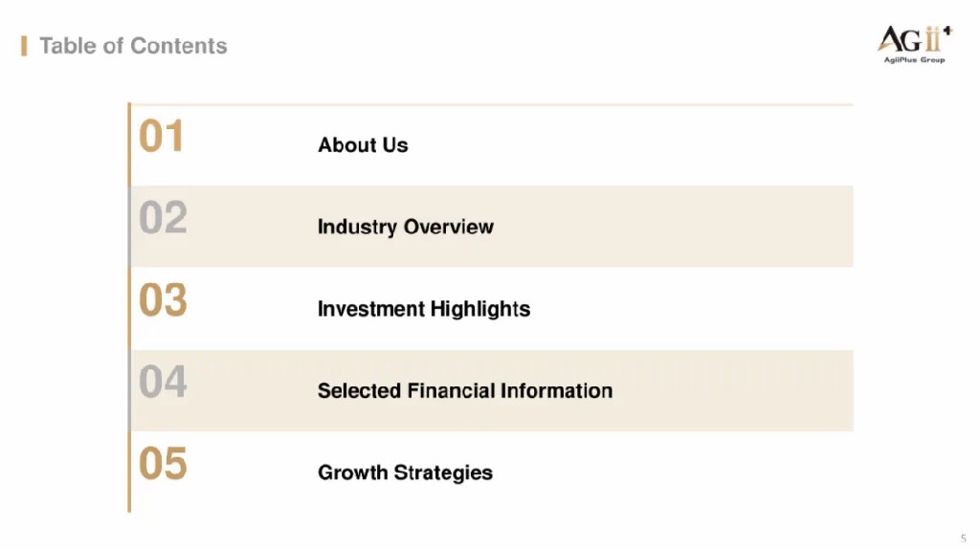The image size is (980, 550).
Task: Click the page number 5
Action: pyautogui.click(x=963, y=539)
